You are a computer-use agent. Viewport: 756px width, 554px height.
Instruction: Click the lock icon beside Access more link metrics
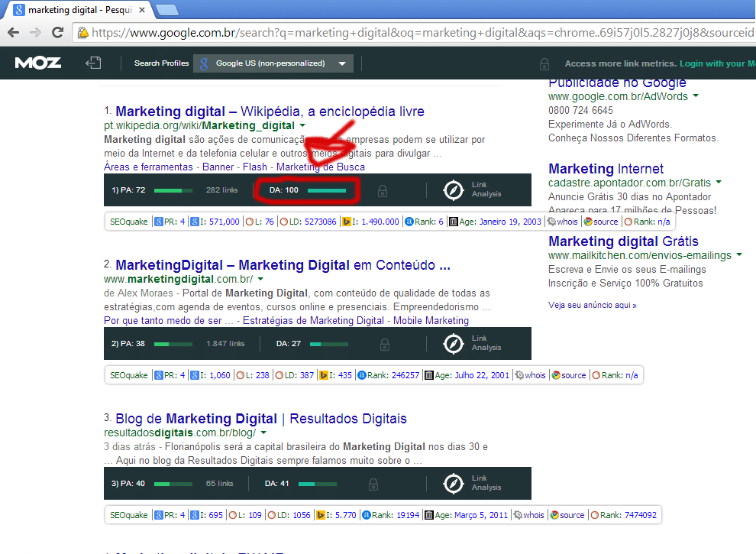click(x=544, y=63)
